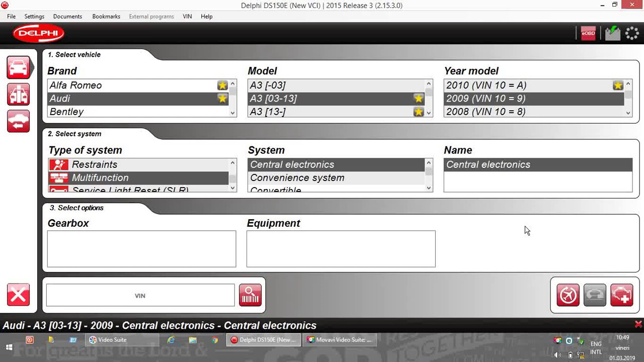The height and width of the screenshot is (362, 644).
Task: Click System list scroll down arrow
Action: pos(429,188)
